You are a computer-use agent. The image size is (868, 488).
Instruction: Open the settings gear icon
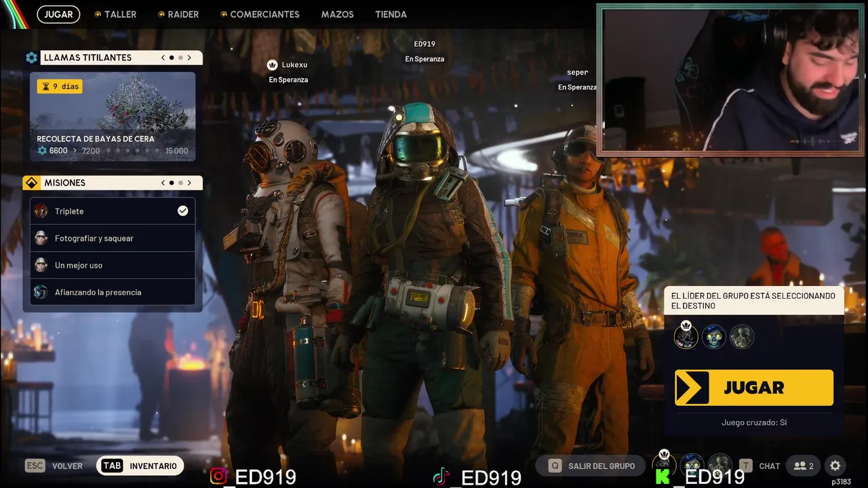[x=835, y=466]
